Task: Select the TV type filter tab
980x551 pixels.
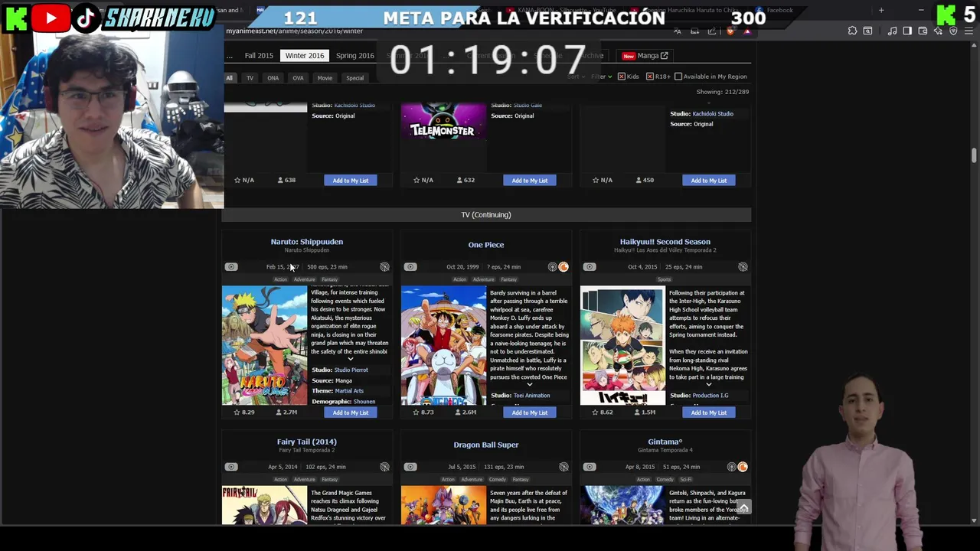Action: click(x=250, y=78)
